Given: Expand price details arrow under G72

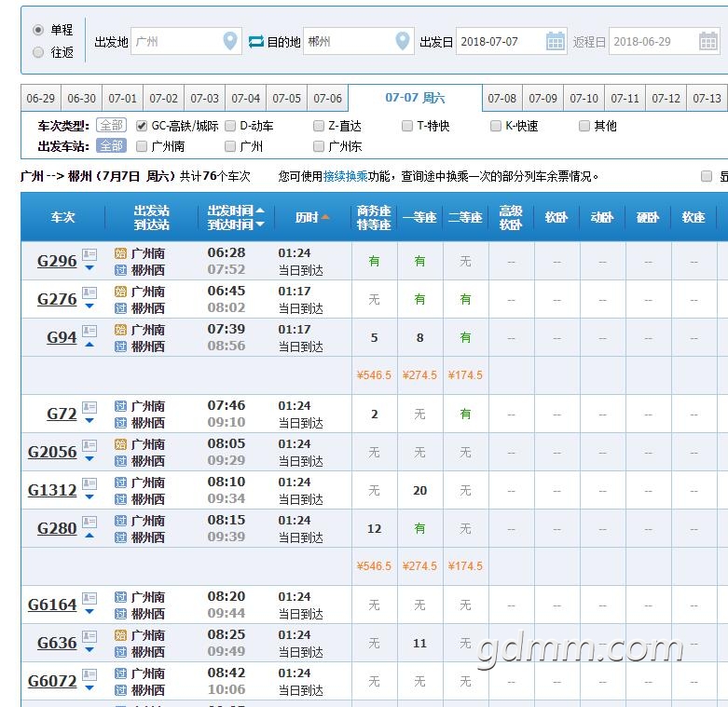Looking at the screenshot, I should pyautogui.click(x=89, y=421).
